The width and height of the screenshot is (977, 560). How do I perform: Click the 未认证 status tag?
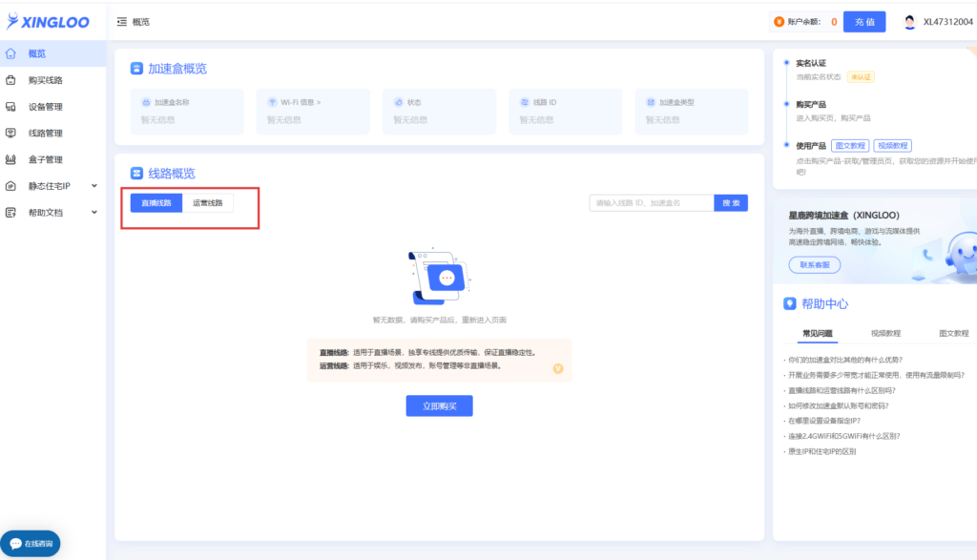[861, 77]
